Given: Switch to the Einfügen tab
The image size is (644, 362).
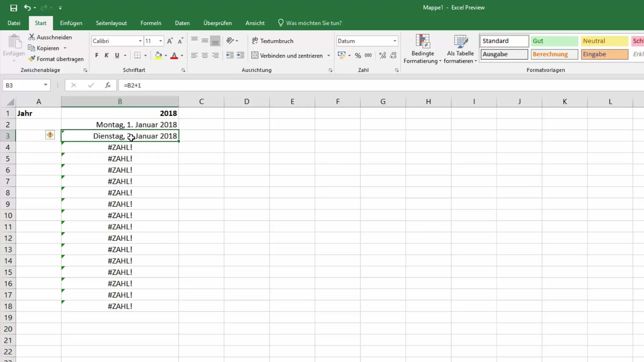Looking at the screenshot, I should pos(71,23).
